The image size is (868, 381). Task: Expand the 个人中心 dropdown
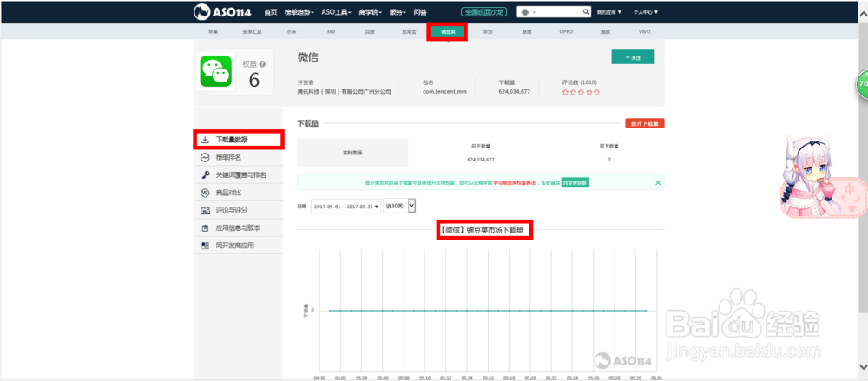coord(646,11)
